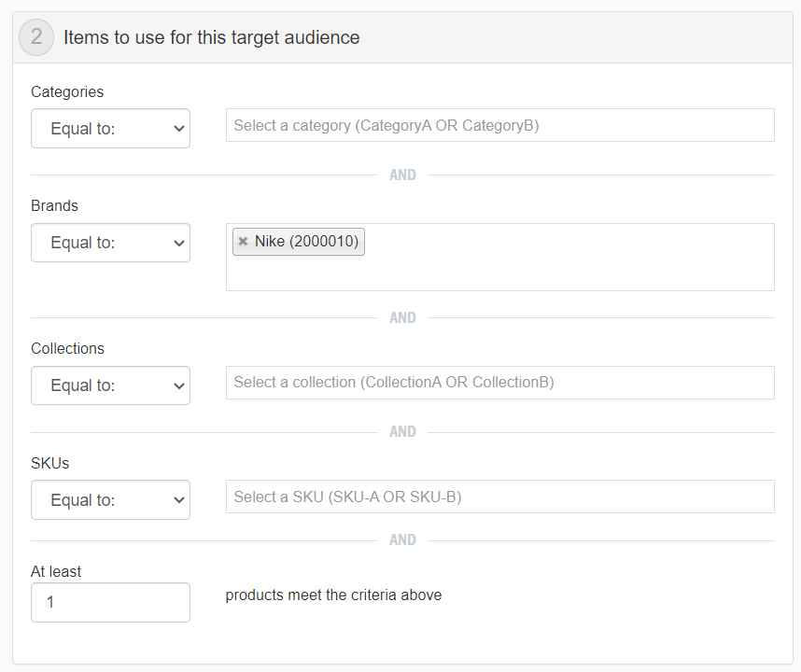Click the SKUs label

[50, 463]
